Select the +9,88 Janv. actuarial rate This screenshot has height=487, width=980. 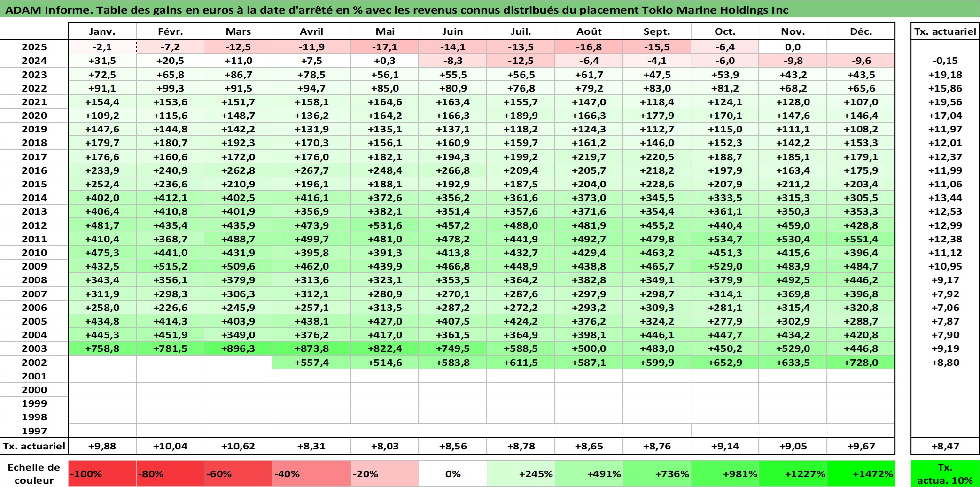pos(102,446)
